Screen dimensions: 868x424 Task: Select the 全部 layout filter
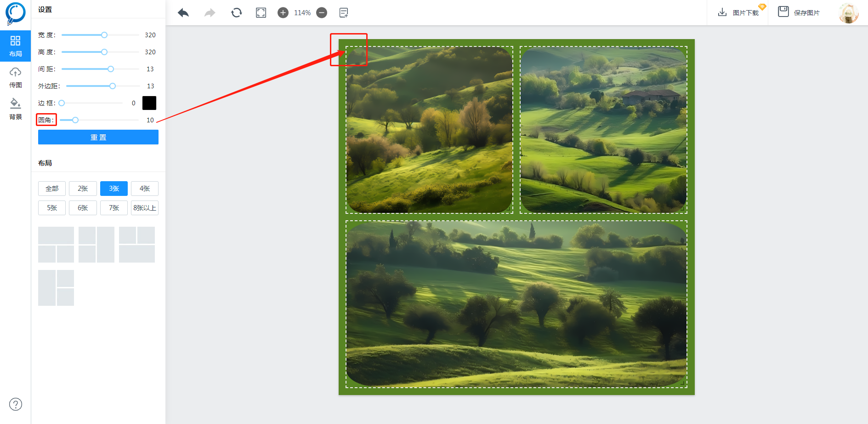pos(52,189)
